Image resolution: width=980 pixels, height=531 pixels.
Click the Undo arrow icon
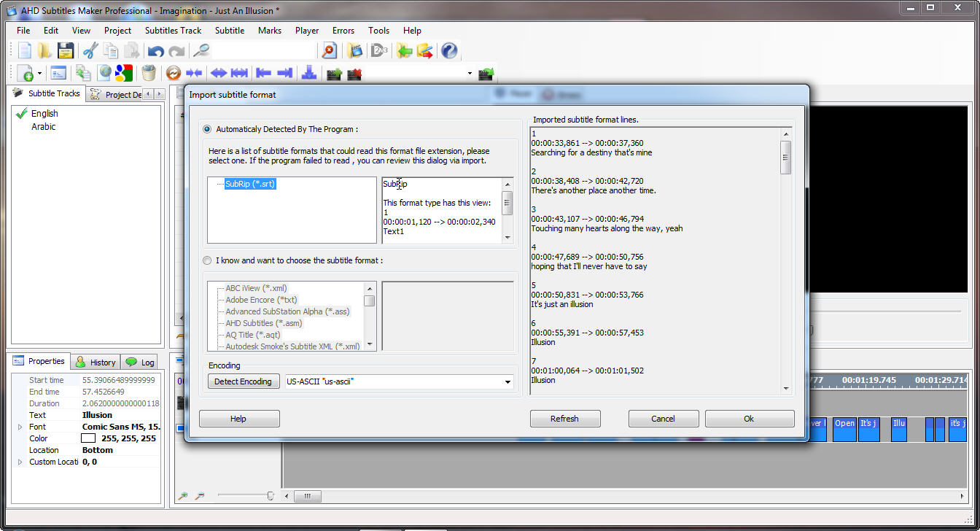(155, 51)
